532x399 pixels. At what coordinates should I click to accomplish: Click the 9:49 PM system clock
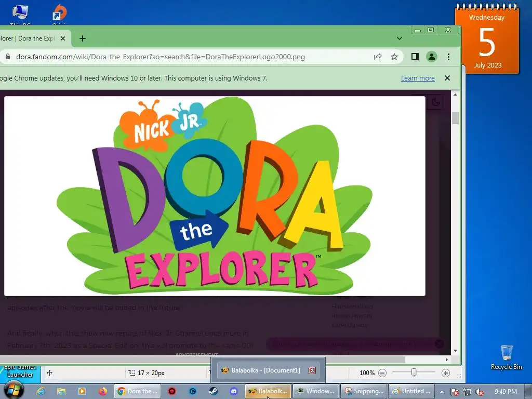(506, 392)
